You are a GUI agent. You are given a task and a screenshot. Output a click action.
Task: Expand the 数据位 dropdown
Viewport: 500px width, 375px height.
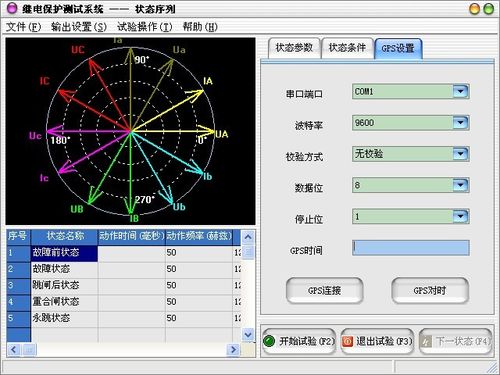(461, 185)
